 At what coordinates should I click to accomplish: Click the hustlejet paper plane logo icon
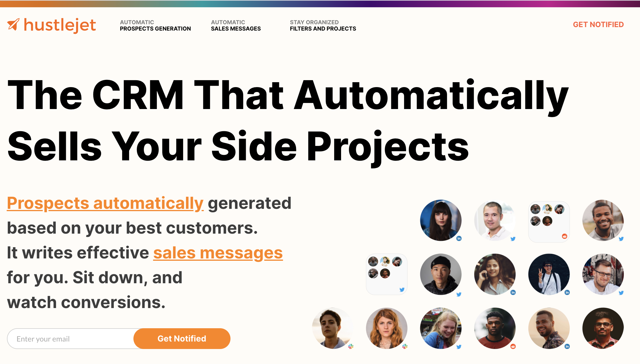[x=14, y=25]
